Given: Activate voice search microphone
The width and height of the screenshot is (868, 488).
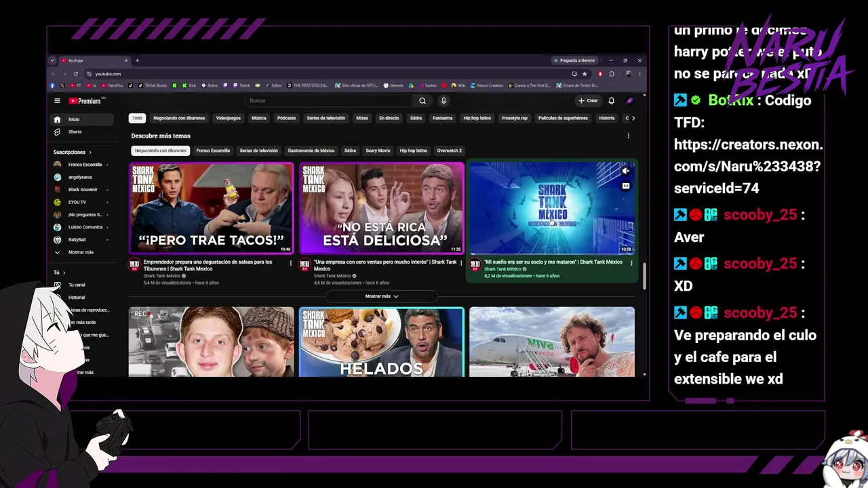Looking at the screenshot, I should pos(443,101).
